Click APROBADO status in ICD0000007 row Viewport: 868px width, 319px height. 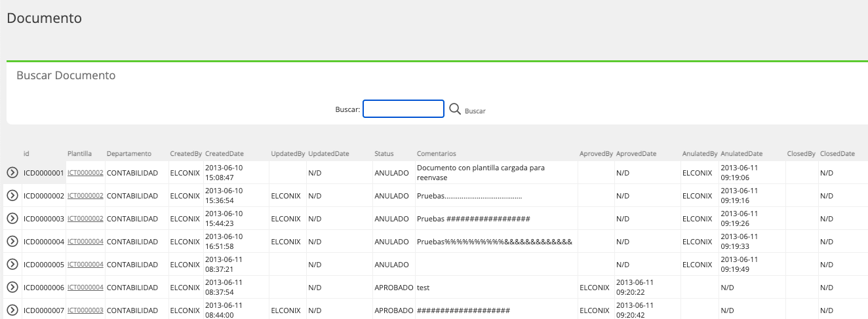click(x=393, y=310)
